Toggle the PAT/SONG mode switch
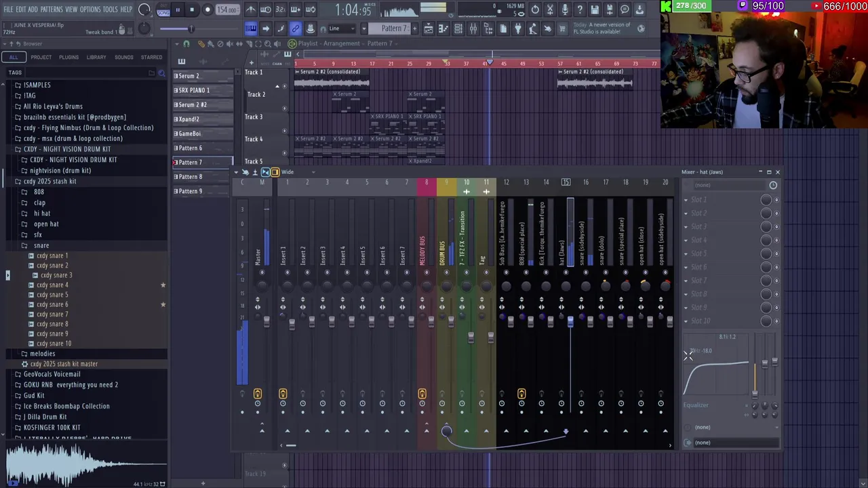The image size is (868, 488). 163,9
